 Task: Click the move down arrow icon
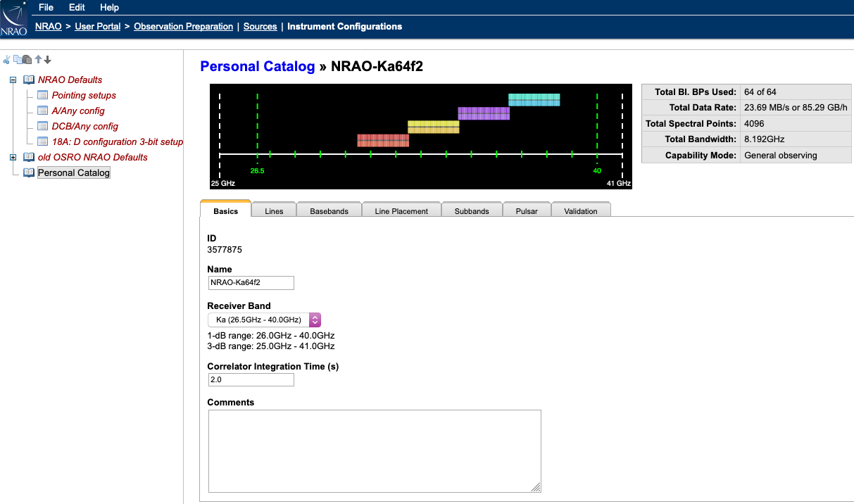pyautogui.click(x=47, y=60)
